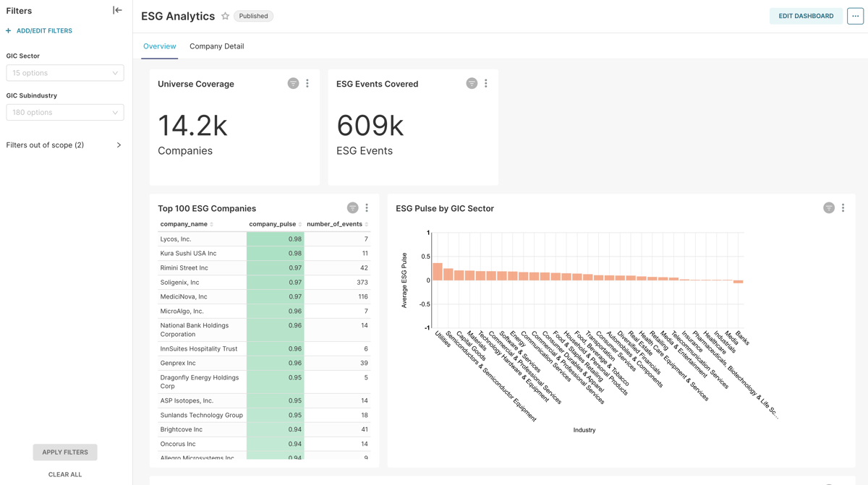Click MediciNova, Inc row
Screen dimensions: 868x485
(264, 297)
